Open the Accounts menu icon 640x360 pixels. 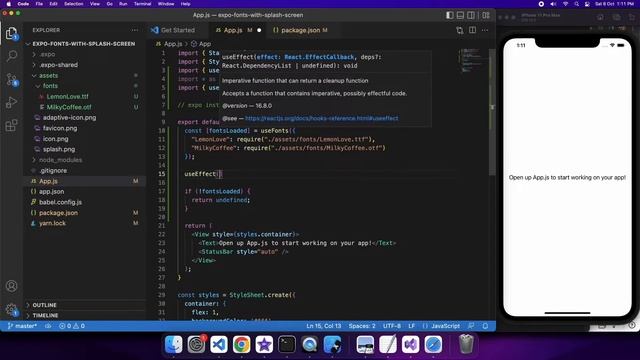click(11, 286)
